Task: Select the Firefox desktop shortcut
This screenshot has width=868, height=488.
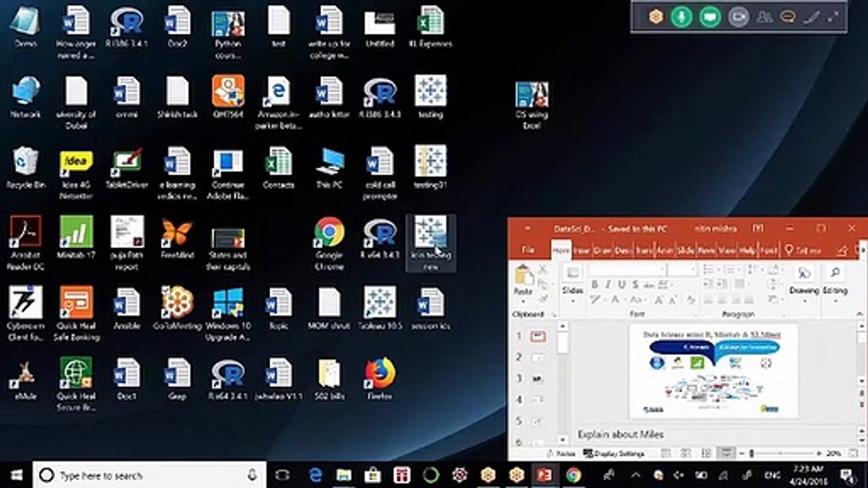Action: [x=380, y=378]
